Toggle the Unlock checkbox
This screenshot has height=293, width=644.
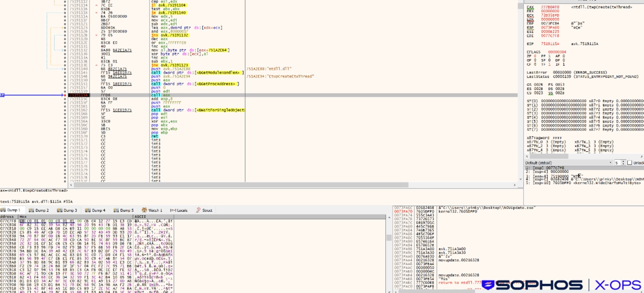click(630, 163)
